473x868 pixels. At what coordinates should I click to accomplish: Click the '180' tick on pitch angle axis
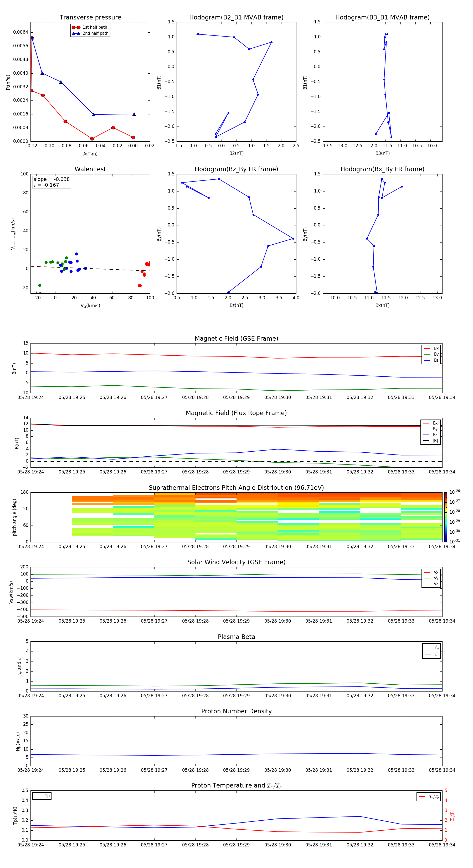coord(25,492)
